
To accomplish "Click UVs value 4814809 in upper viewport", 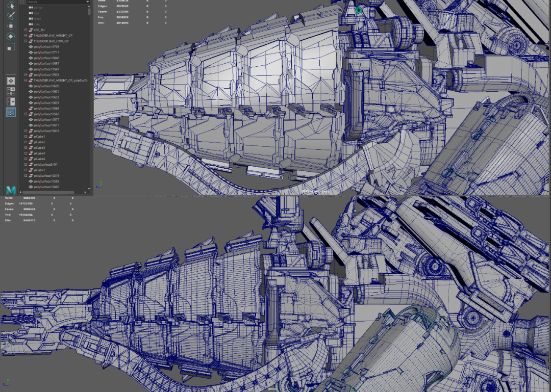I will tap(122, 23).
